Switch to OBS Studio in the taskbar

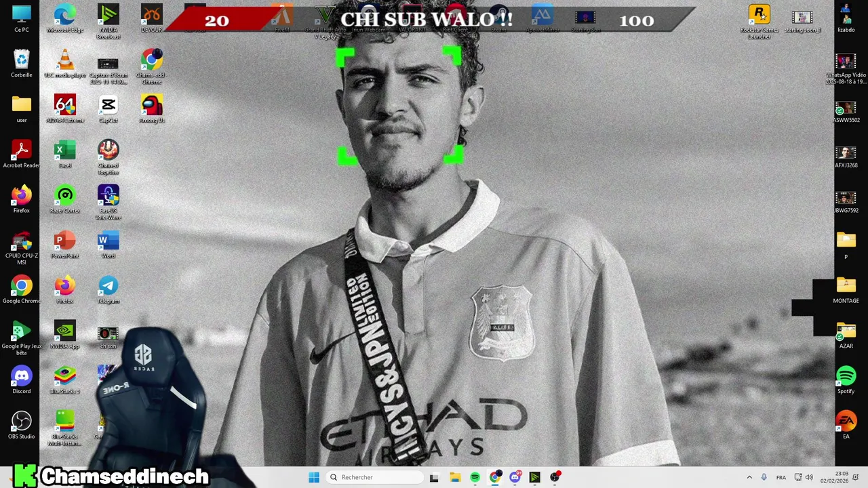pyautogui.click(x=555, y=477)
